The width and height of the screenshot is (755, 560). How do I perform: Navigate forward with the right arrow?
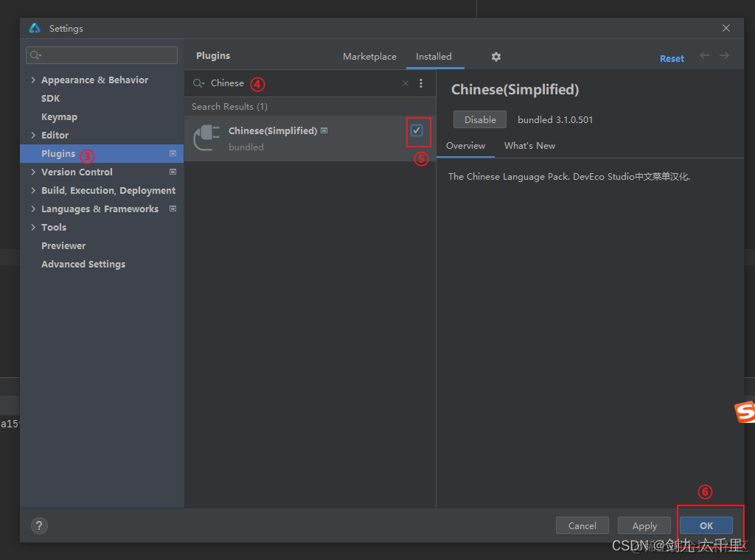[x=724, y=55]
